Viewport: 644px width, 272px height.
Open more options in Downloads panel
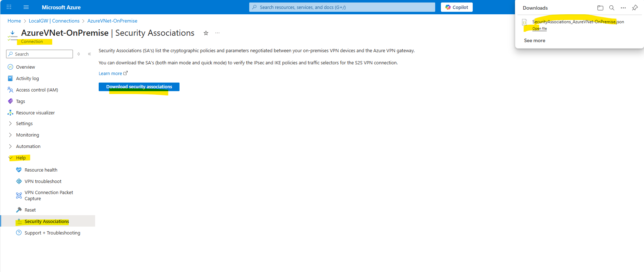(623, 8)
